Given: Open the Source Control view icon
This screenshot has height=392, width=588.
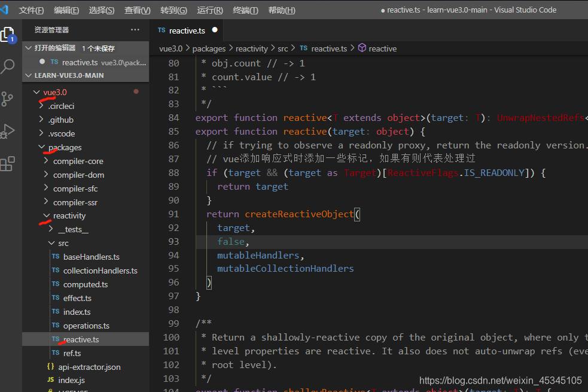Looking at the screenshot, I should [x=7, y=99].
